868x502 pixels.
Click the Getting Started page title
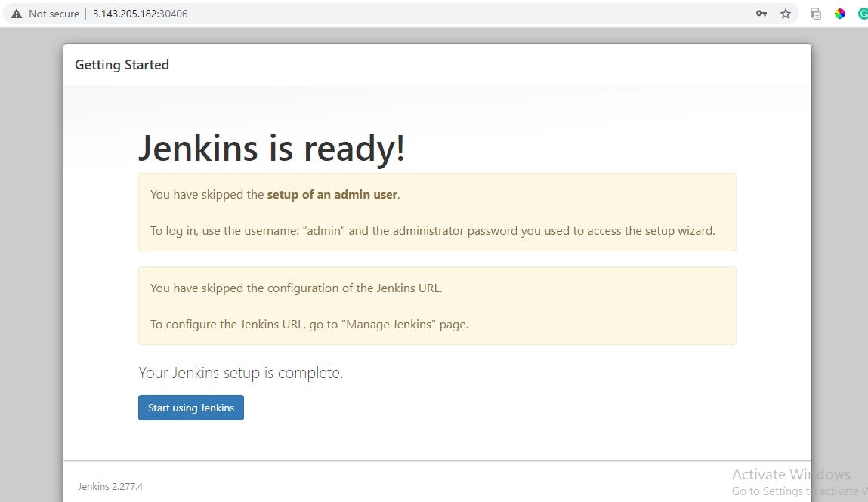pos(122,65)
